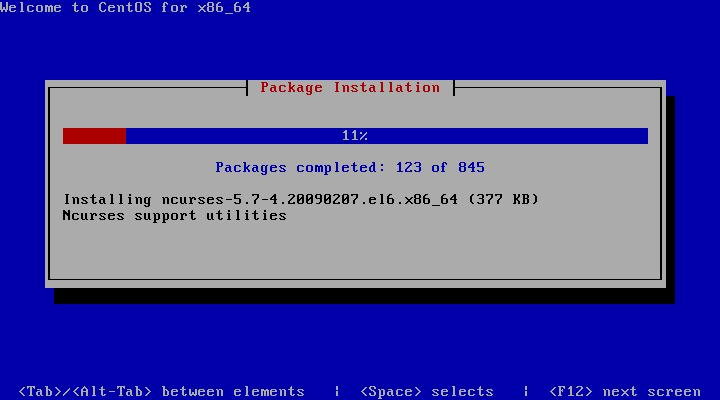Click the red filled part of progress bar

click(94, 136)
